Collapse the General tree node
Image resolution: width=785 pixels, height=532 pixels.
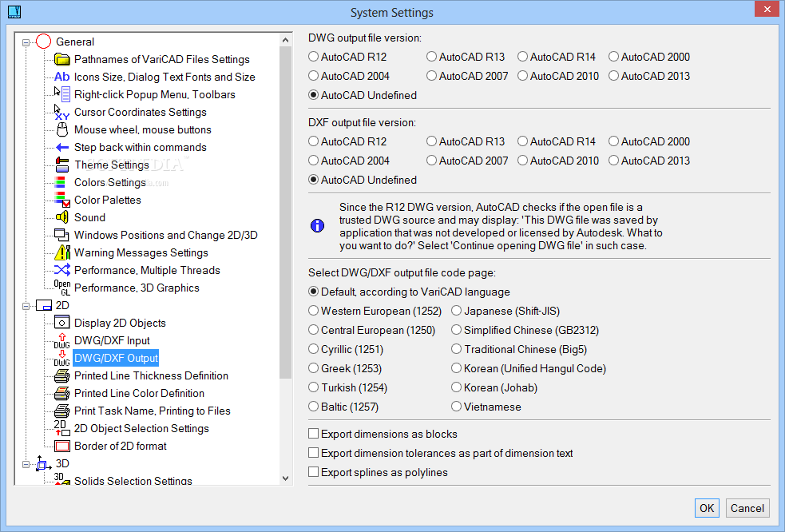point(26,42)
